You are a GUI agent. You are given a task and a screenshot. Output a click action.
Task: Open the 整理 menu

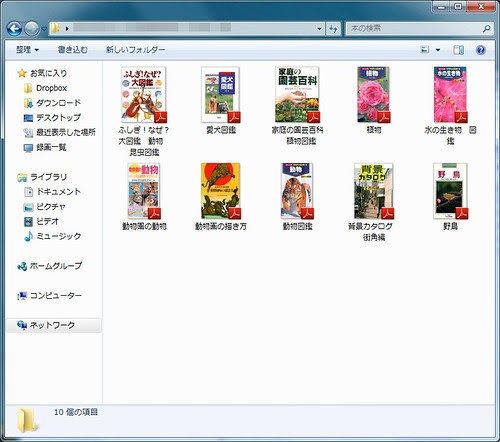(27, 50)
